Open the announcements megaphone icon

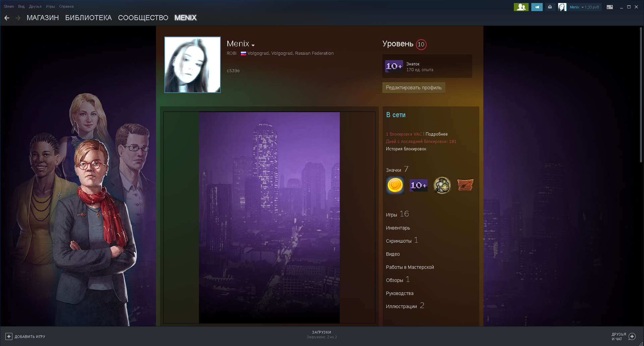point(537,7)
